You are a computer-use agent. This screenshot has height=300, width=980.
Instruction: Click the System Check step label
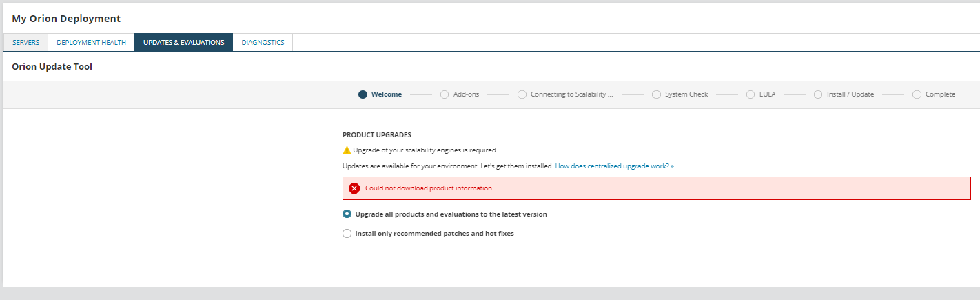point(686,94)
